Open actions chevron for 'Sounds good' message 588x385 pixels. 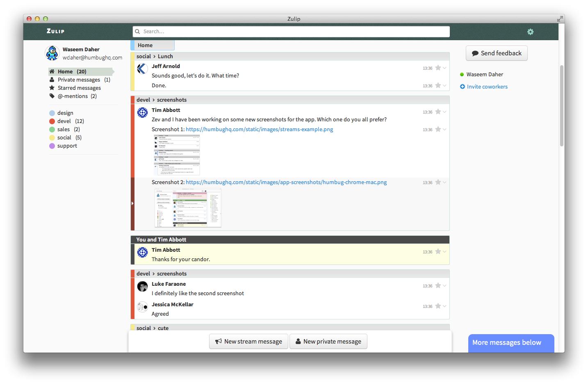click(x=444, y=68)
